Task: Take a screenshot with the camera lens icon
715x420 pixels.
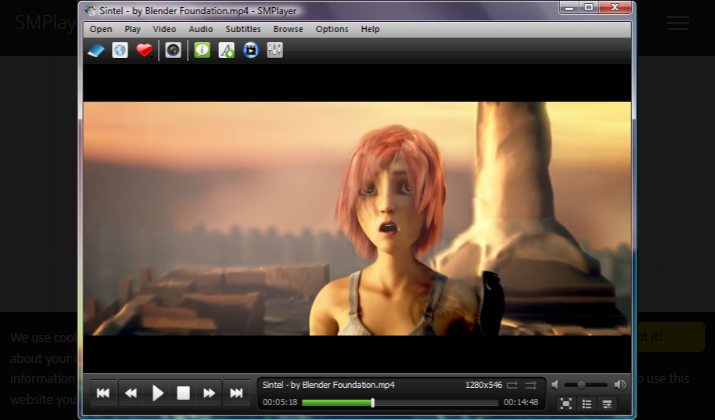Action: [x=173, y=50]
